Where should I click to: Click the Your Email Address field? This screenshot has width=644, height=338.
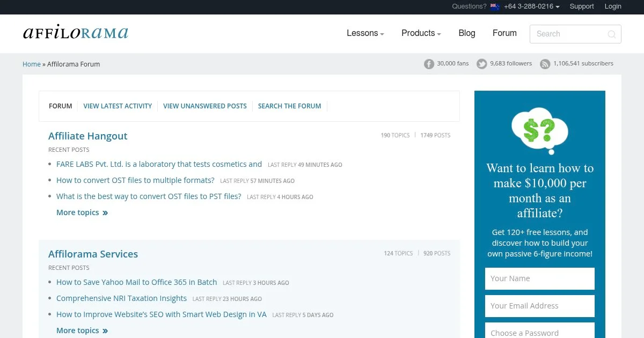[540, 306]
